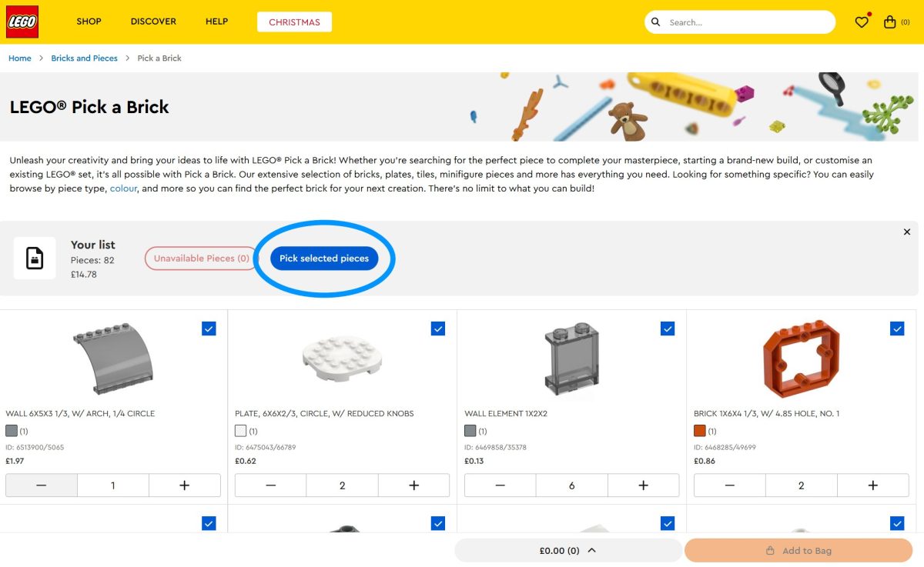Click Pick selected pieces button
The width and height of the screenshot is (924, 567).
coord(324,258)
